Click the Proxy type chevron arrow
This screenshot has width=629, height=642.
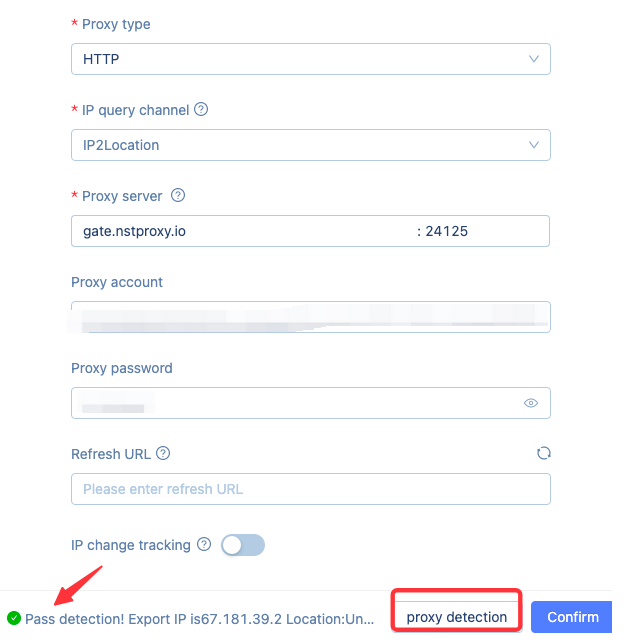point(534,59)
